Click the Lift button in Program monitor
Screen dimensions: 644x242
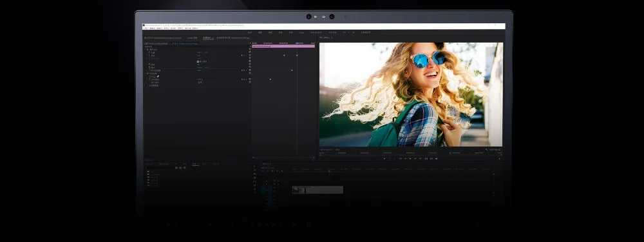(x=426, y=159)
